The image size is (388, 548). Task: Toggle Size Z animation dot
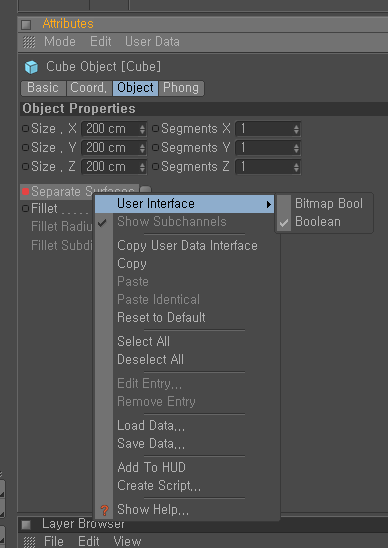coord(26,166)
